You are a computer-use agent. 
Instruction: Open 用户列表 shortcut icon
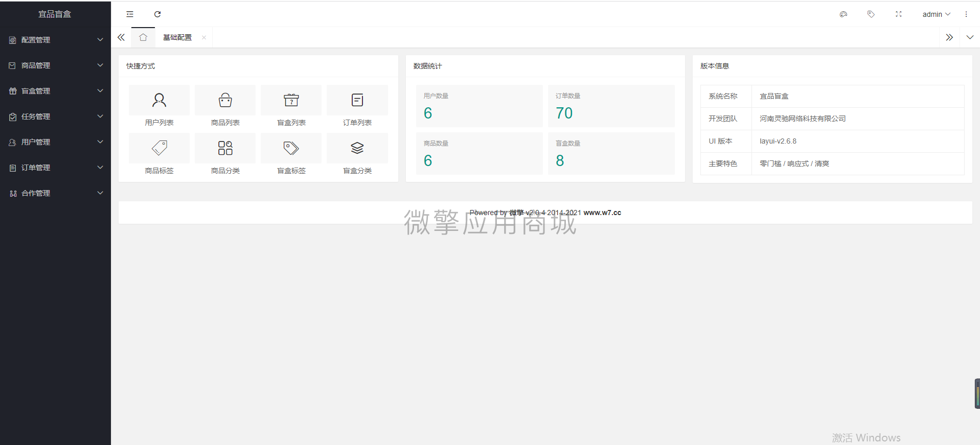pos(159,100)
